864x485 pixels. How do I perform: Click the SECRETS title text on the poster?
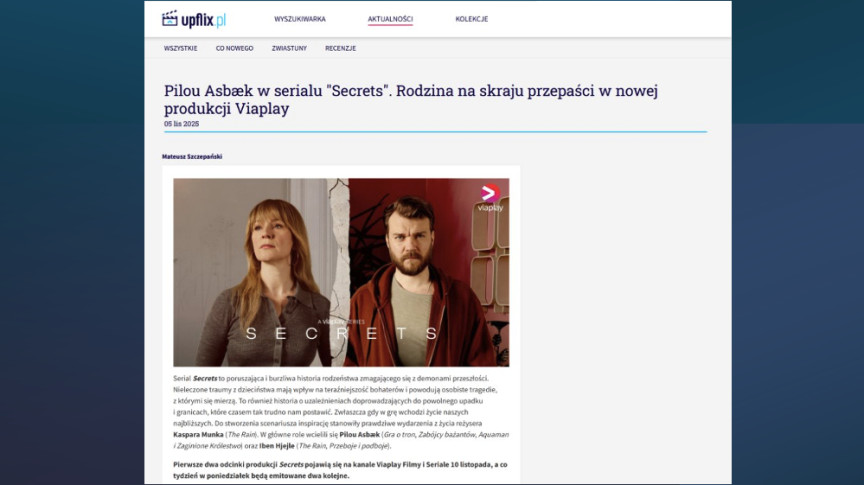pyautogui.click(x=342, y=333)
